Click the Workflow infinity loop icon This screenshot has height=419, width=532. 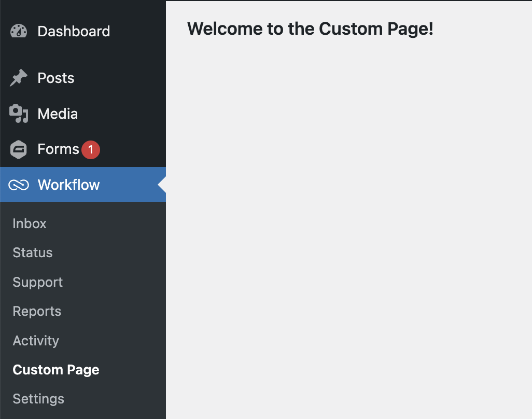coord(19,185)
